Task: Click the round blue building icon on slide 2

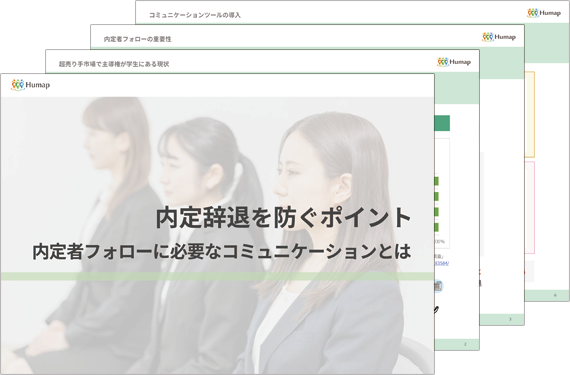Action: [438, 286]
